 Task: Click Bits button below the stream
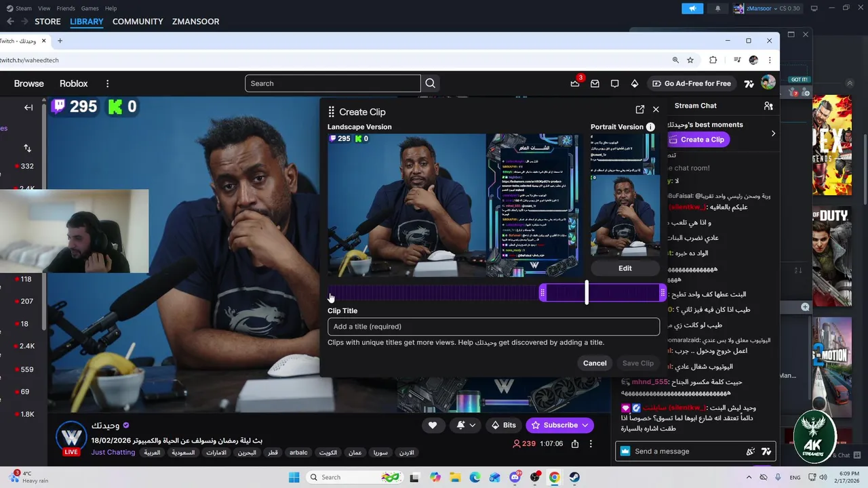[x=503, y=425]
